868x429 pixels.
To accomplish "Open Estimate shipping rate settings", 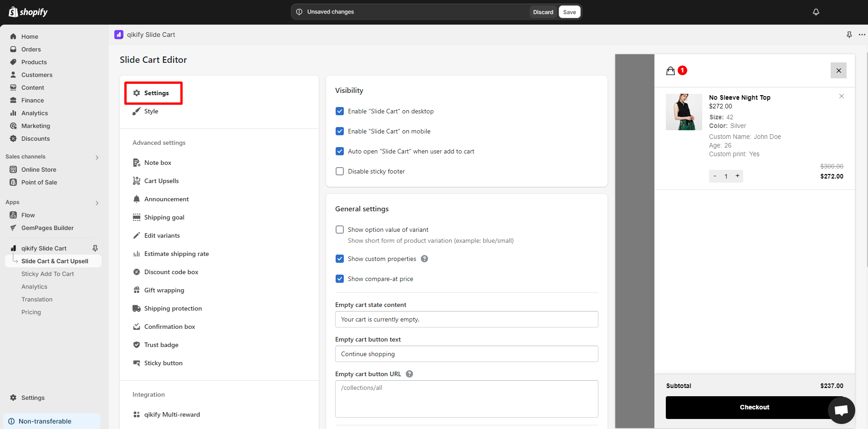I will 177,254.
